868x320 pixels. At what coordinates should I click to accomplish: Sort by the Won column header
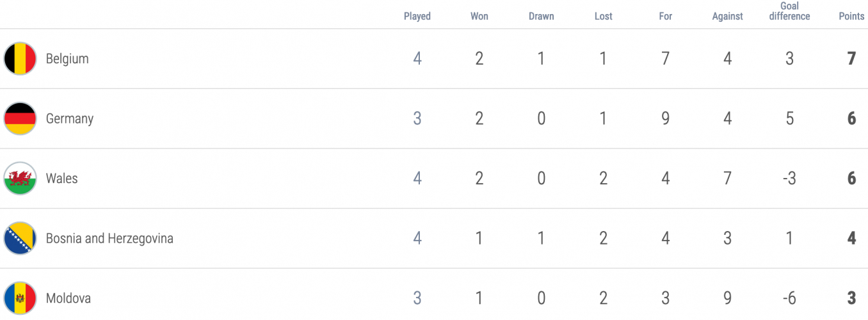(479, 17)
